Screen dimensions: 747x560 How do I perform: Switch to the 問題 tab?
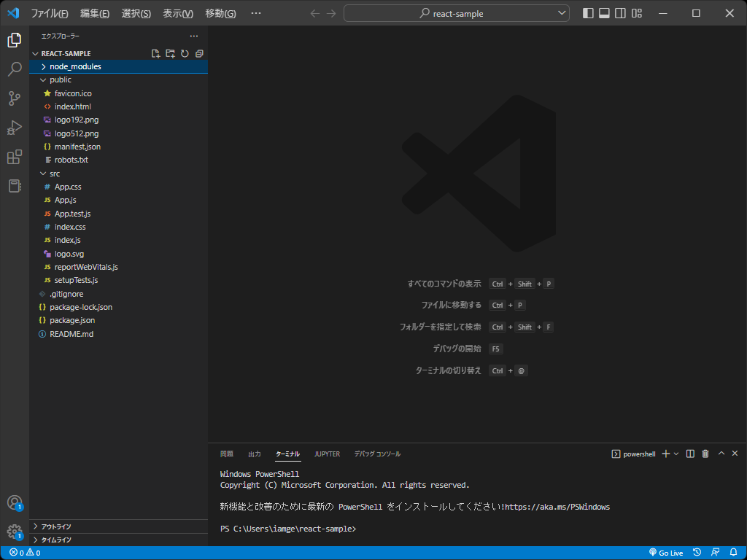(227, 454)
